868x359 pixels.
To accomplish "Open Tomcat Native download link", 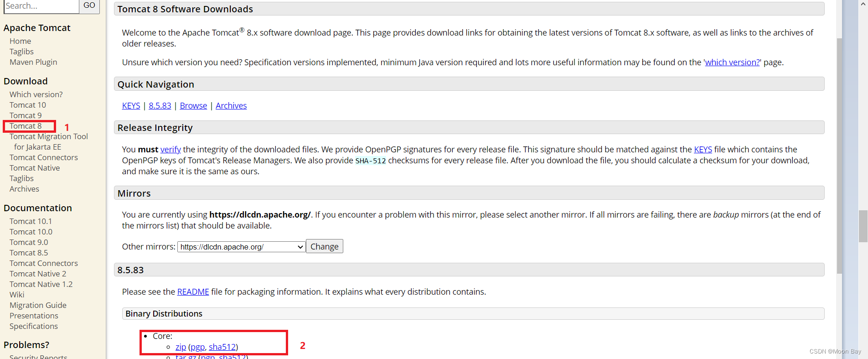I will pyautogui.click(x=35, y=168).
